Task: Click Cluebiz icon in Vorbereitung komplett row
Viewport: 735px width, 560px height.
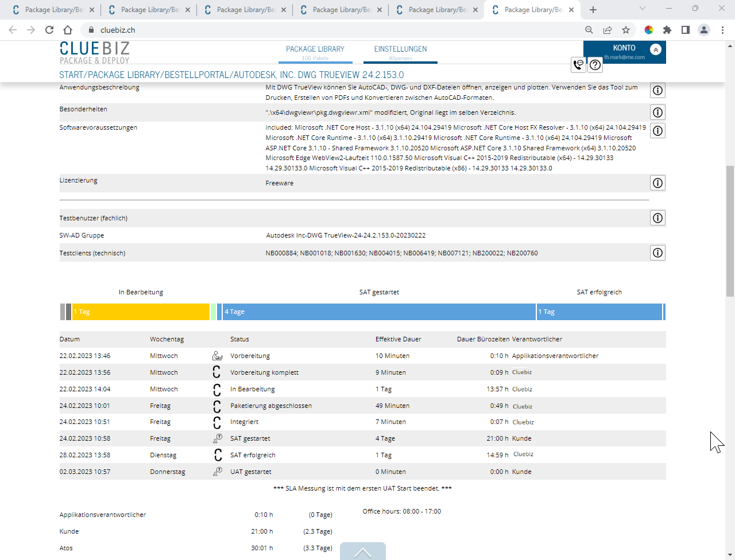Action: [x=216, y=372]
